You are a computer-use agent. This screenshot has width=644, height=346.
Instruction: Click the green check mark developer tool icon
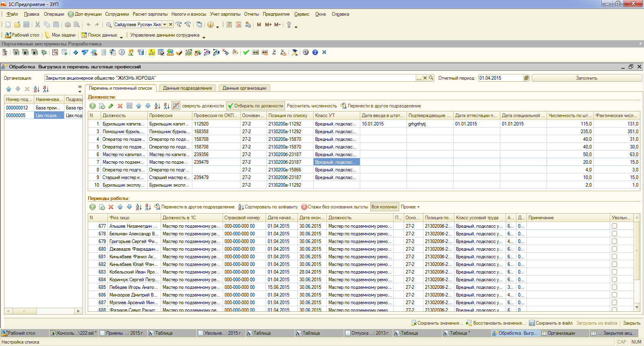point(246,52)
